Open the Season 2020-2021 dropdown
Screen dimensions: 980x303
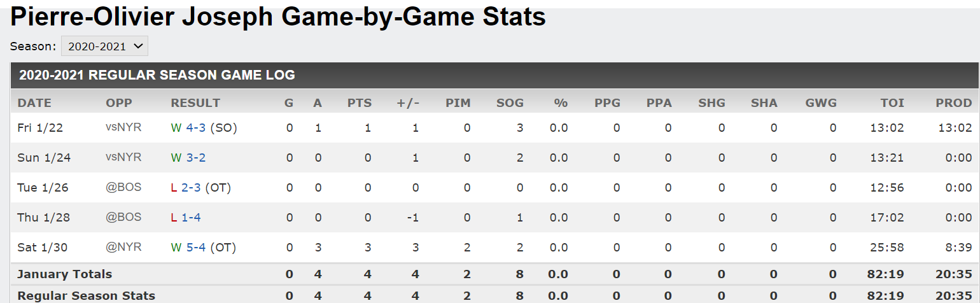tap(104, 46)
